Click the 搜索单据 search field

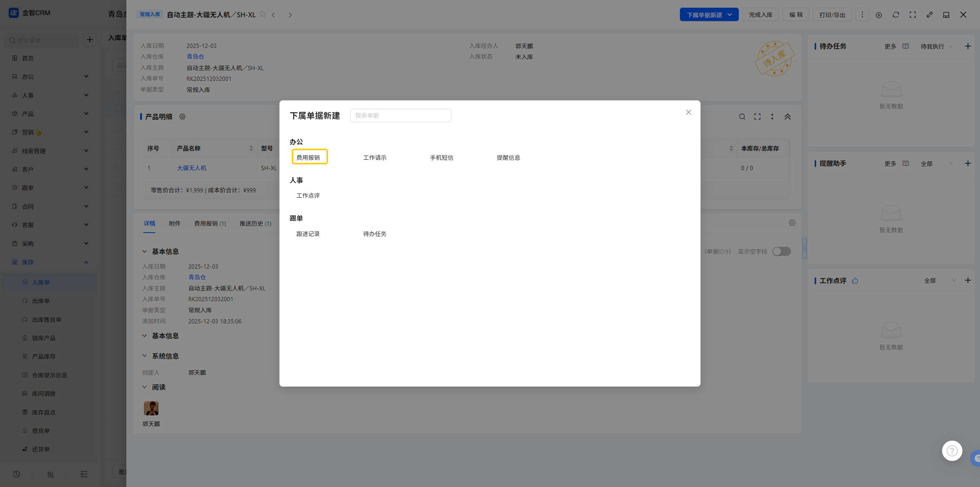point(400,115)
